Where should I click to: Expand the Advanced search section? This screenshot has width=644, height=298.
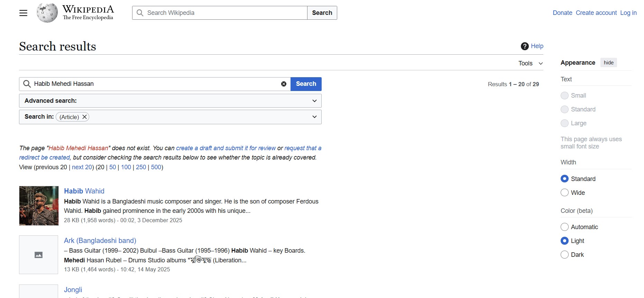point(314,101)
